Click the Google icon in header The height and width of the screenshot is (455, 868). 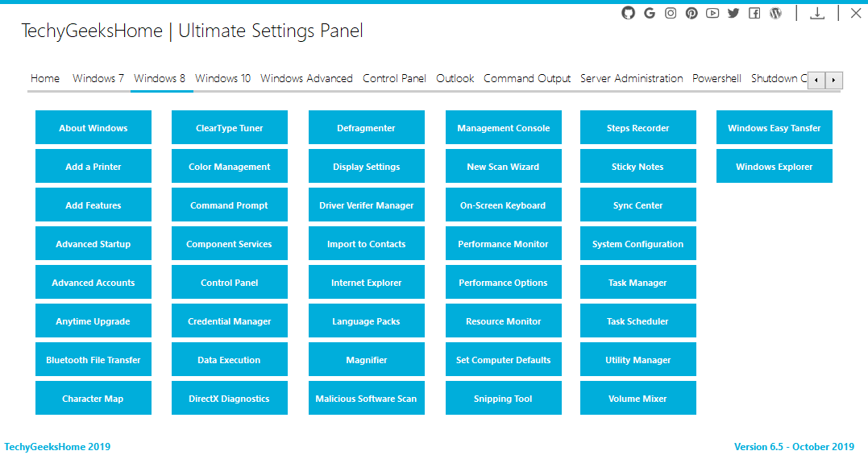(650, 13)
